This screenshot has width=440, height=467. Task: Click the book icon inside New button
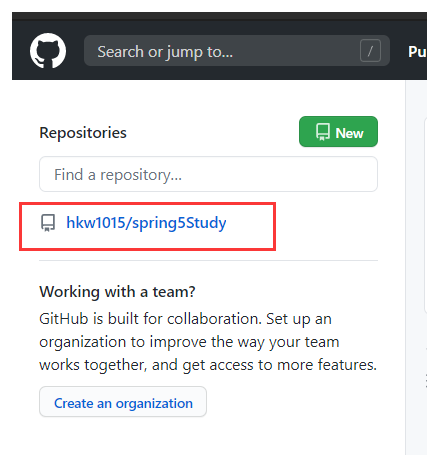(323, 132)
